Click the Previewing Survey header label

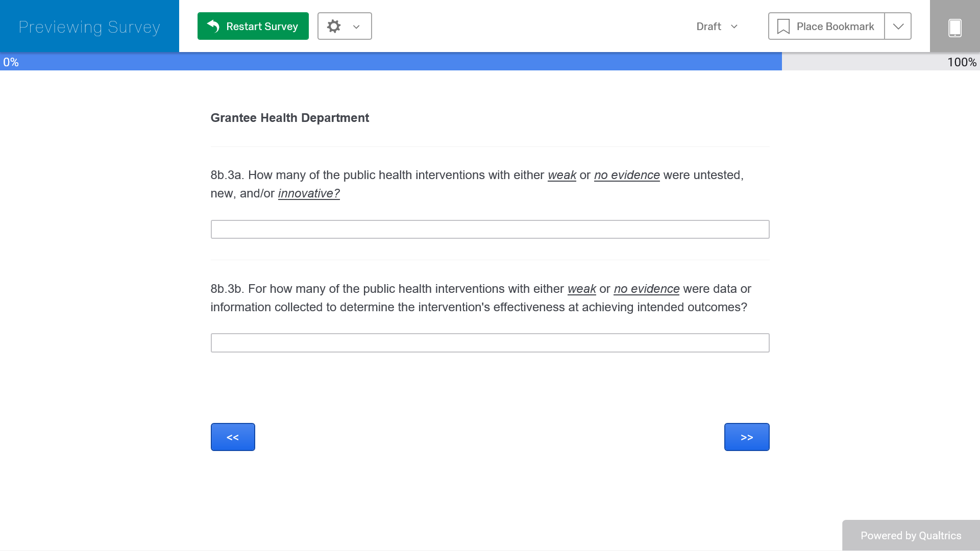(x=89, y=27)
